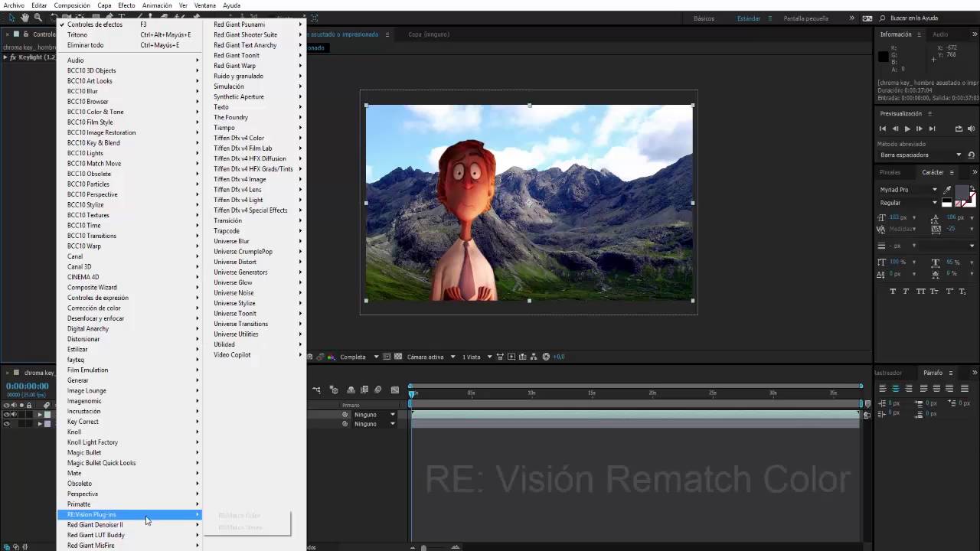Image resolution: width=980 pixels, height=551 pixels.
Task: Open the Myriad Pro font family dropdown
Action: 909,190
